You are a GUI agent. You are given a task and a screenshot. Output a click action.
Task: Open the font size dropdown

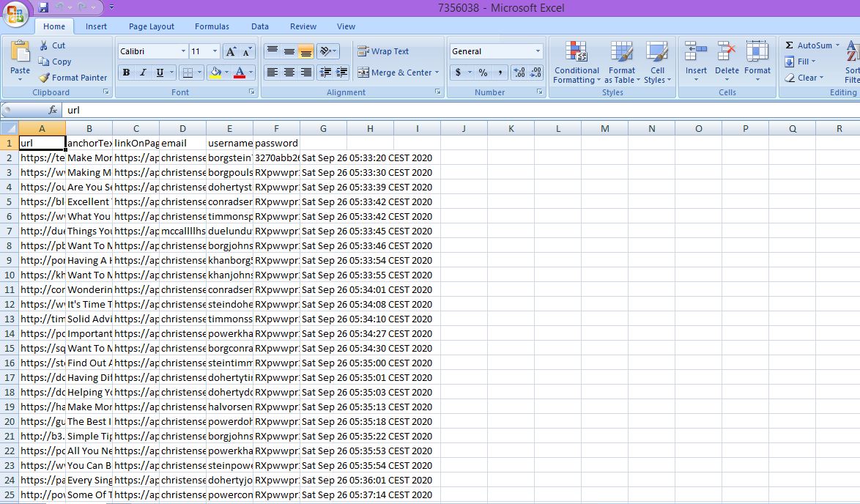[x=213, y=51]
